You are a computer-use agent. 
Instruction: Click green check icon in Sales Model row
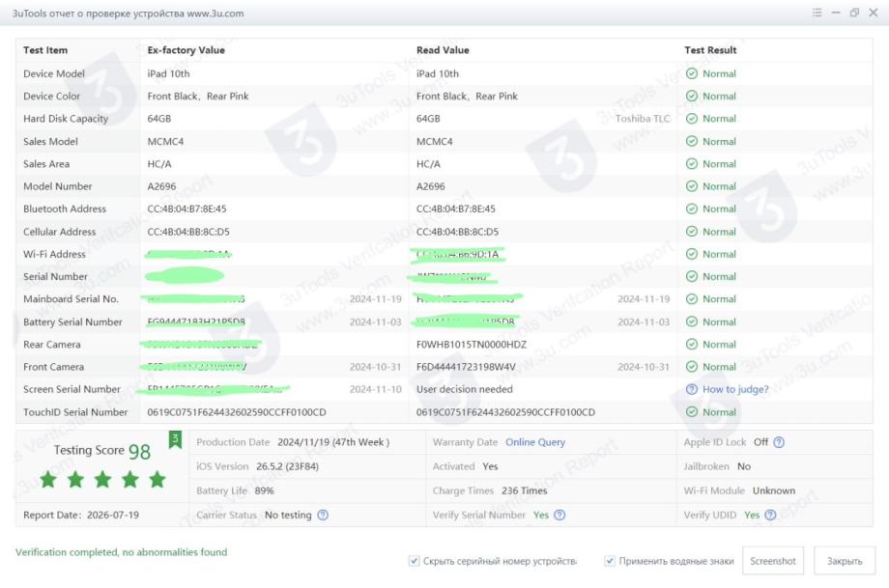(x=692, y=142)
